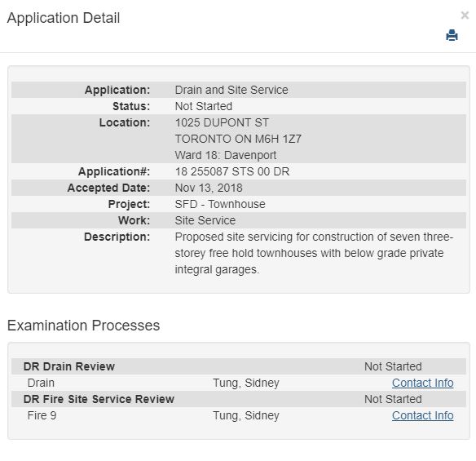Open Contact Info for the Fire 9 examiner
Screen dimensions: 476x461
[x=422, y=415]
